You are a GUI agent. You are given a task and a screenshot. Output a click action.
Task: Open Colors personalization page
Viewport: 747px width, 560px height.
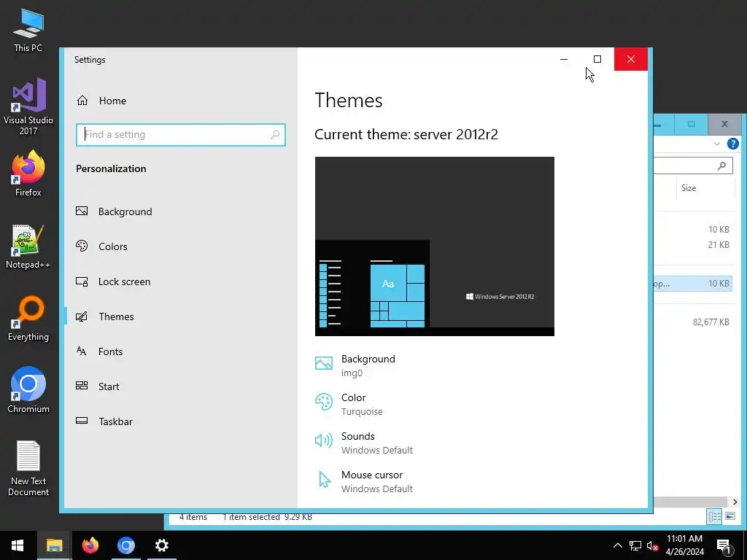tap(101, 246)
